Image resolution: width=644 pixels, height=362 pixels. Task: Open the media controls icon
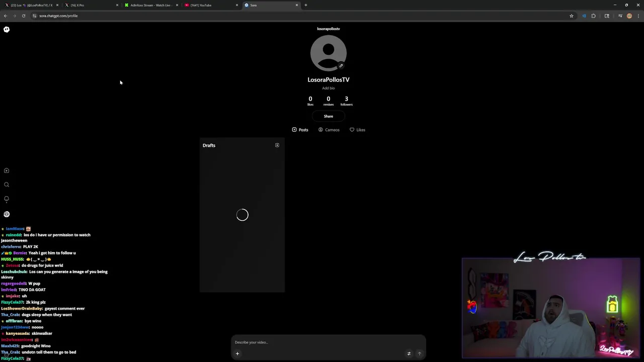click(x=620, y=16)
